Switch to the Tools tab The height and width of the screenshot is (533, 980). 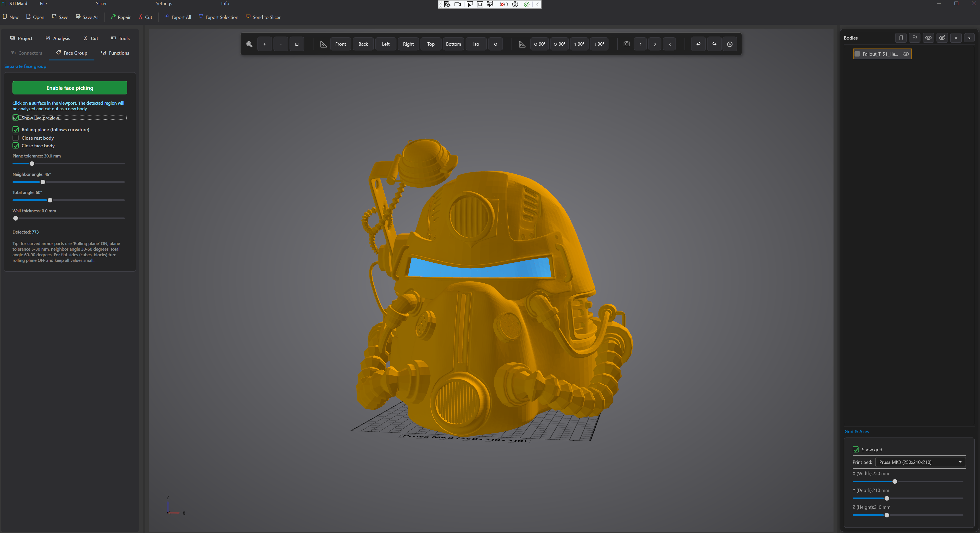[x=120, y=39]
